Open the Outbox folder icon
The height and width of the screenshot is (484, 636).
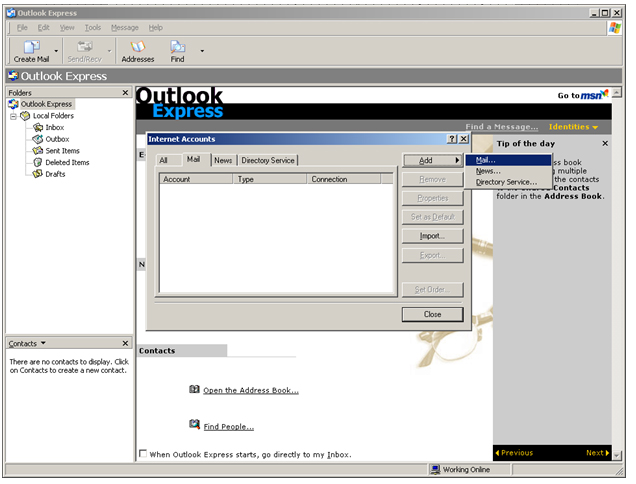pos(38,140)
